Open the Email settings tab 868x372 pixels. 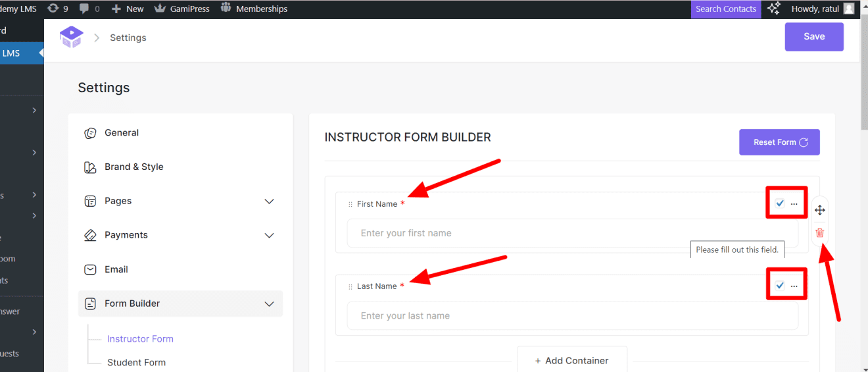click(x=116, y=269)
